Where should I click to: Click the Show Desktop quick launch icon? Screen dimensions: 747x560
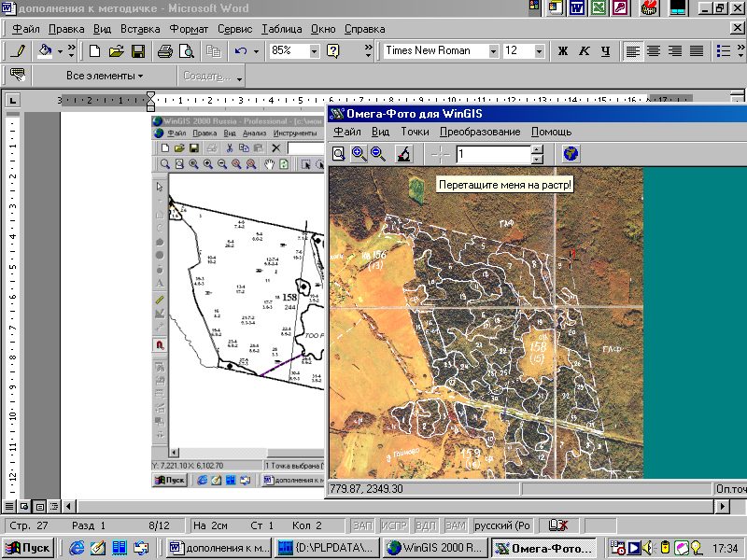[97, 548]
